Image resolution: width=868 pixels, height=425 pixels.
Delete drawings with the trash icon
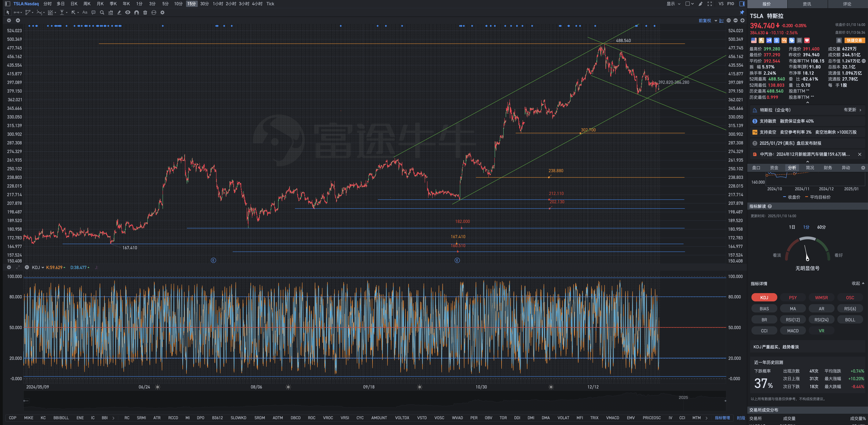pos(145,12)
